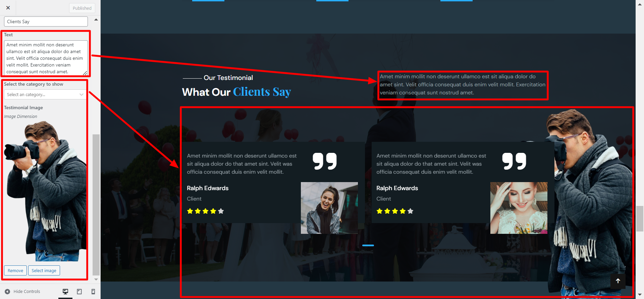Switch to tablet preview device icon
The height and width of the screenshot is (299, 644).
79,292
